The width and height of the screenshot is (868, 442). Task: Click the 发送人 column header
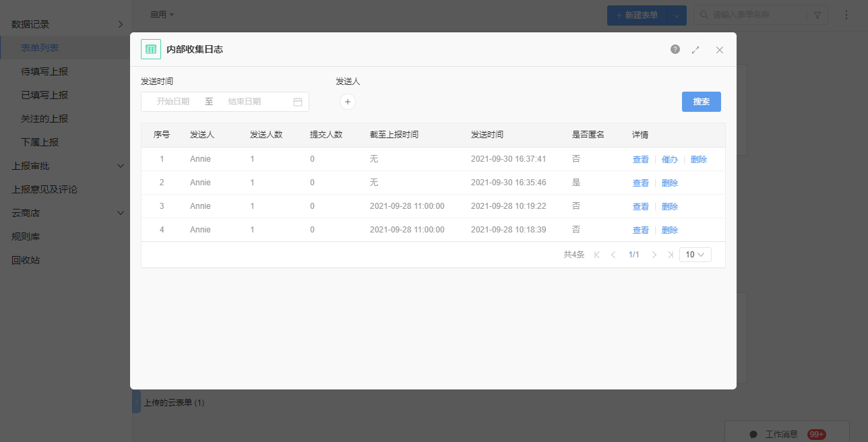pyautogui.click(x=202, y=135)
